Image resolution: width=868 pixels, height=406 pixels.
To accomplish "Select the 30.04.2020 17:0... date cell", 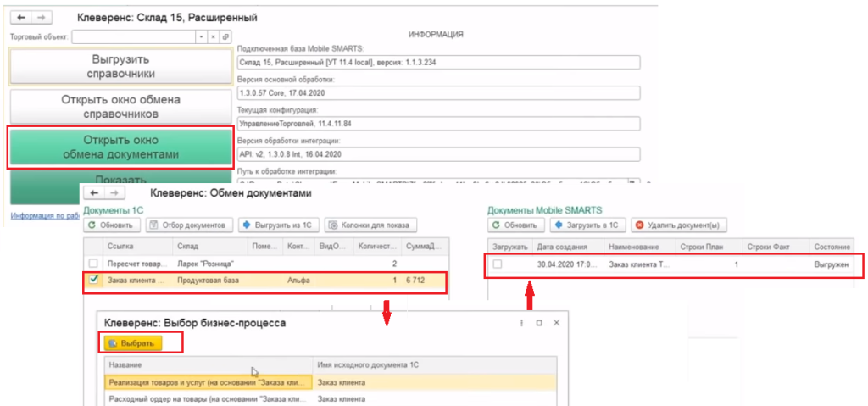I will pos(568,265).
